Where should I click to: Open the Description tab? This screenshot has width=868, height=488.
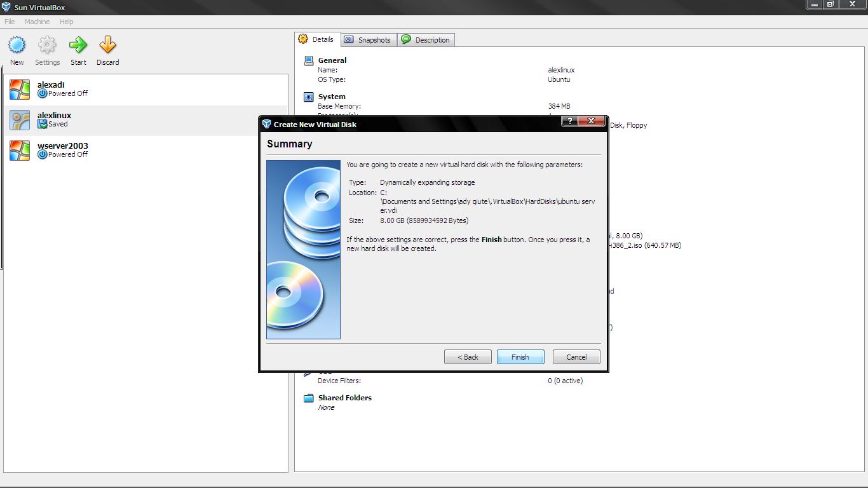426,39
